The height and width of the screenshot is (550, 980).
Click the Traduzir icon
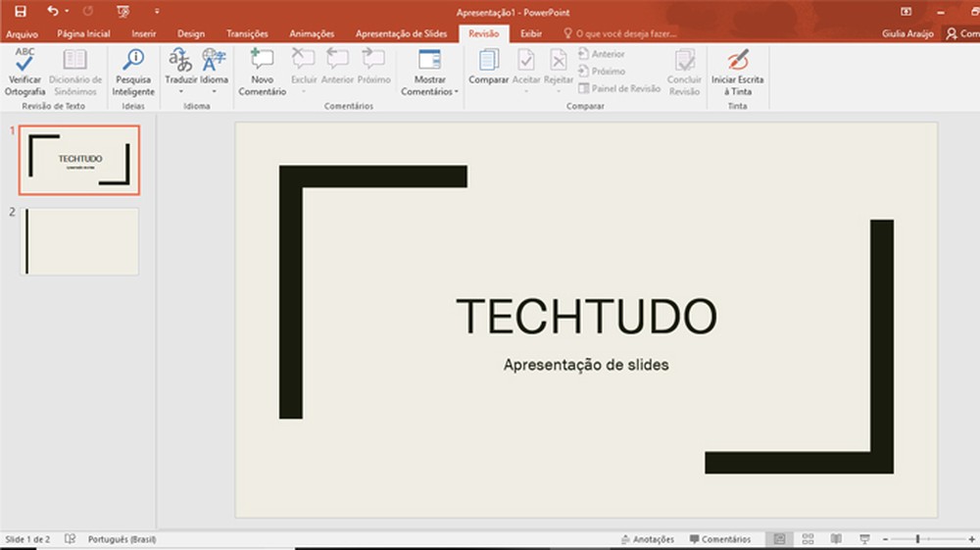coord(180,60)
